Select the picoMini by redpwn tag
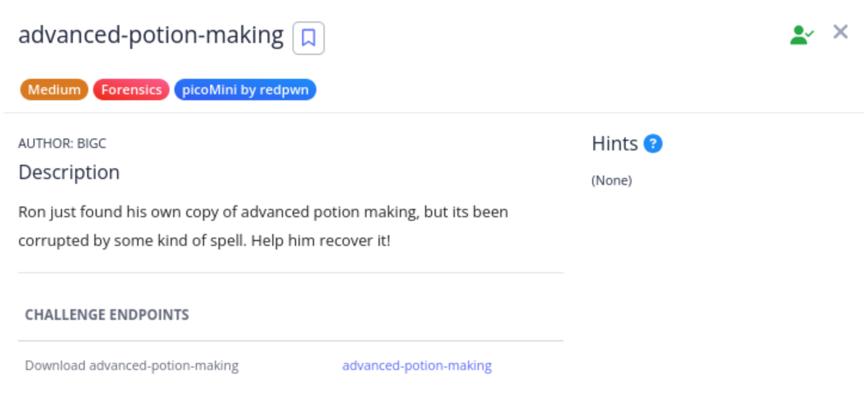The width and height of the screenshot is (868, 419). 245,90
